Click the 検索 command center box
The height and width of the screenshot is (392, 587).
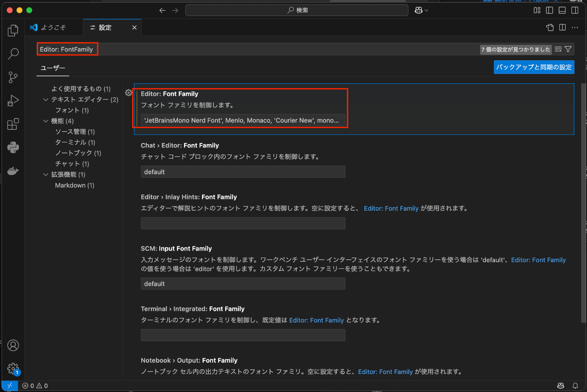[297, 10]
